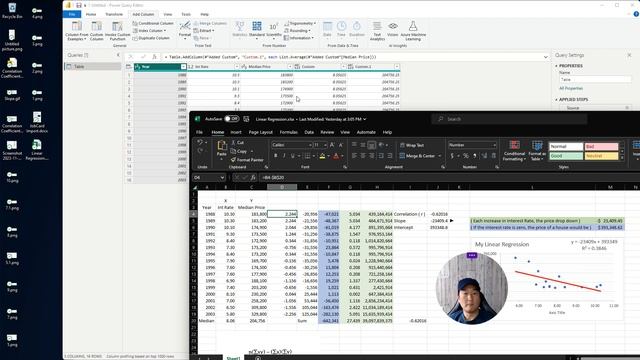Viewport: 640px width, 360px height.
Task: Click the Increase Font Size icon in Excel
Action: pyautogui.click(x=332, y=145)
